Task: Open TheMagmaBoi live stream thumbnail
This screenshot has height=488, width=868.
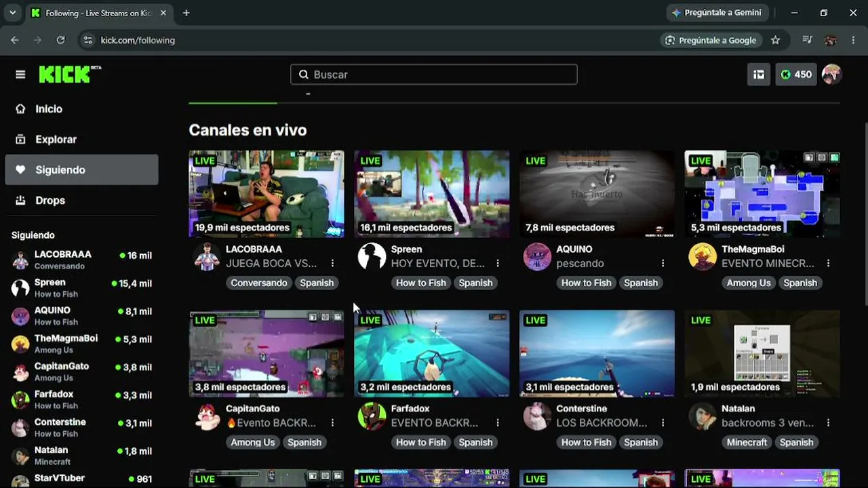Action: click(762, 194)
